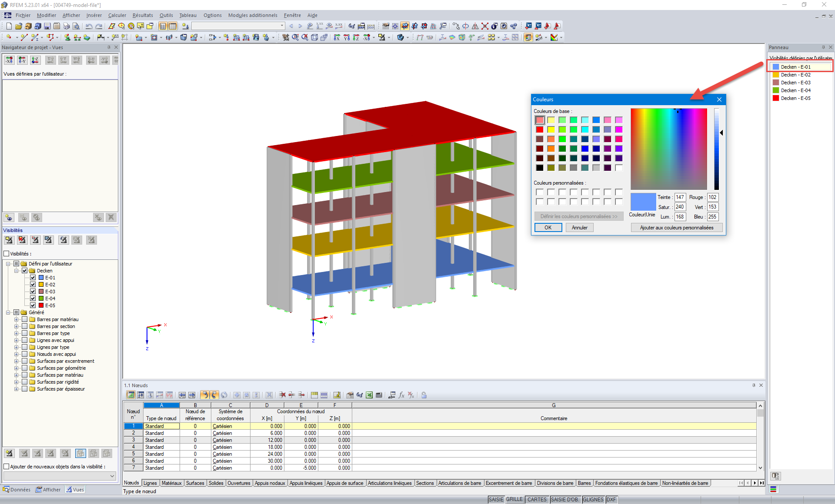Expand the 'Barres par matériau' tree node
835x504 pixels.
tap(17, 319)
